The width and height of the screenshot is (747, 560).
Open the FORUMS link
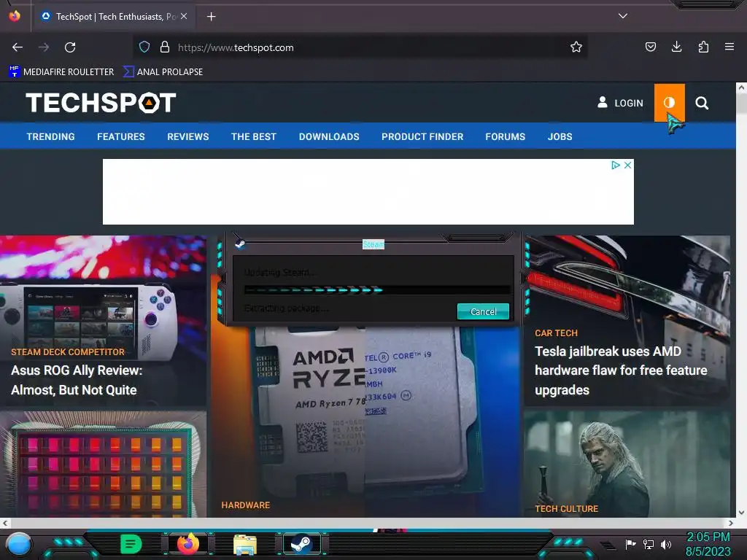[x=505, y=136]
